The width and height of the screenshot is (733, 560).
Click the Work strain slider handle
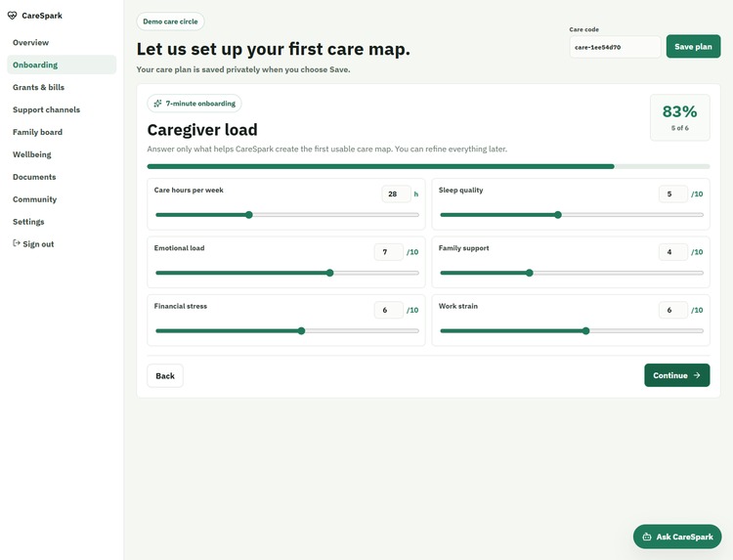click(x=585, y=331)
